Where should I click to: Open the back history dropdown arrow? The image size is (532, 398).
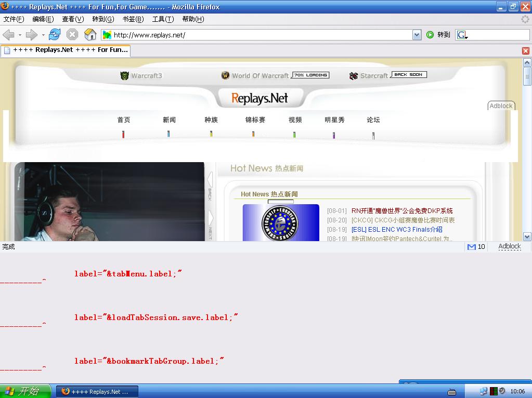(20, 35)
